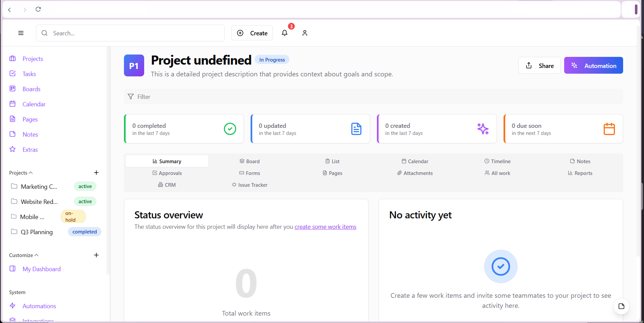Click the Share button
644x323 pixels.
[x=539, y=65]
